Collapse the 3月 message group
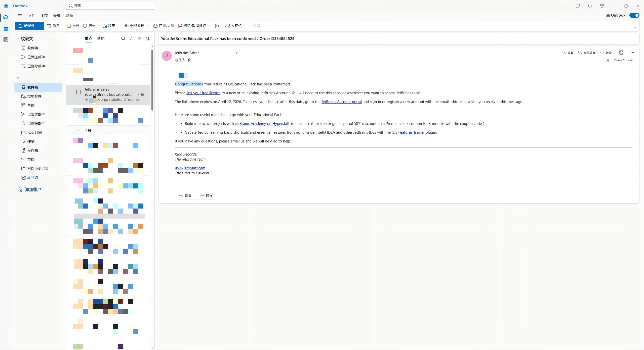 click(x=78, y=130)
